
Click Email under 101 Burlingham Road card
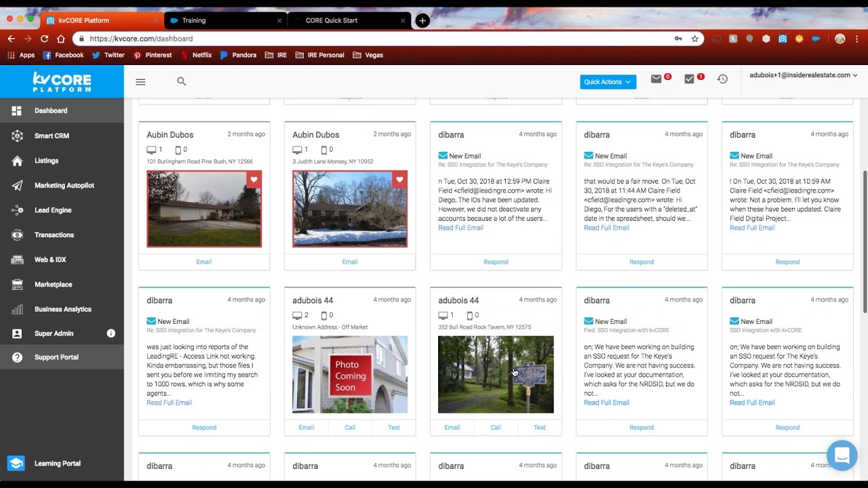coord(204,262)
